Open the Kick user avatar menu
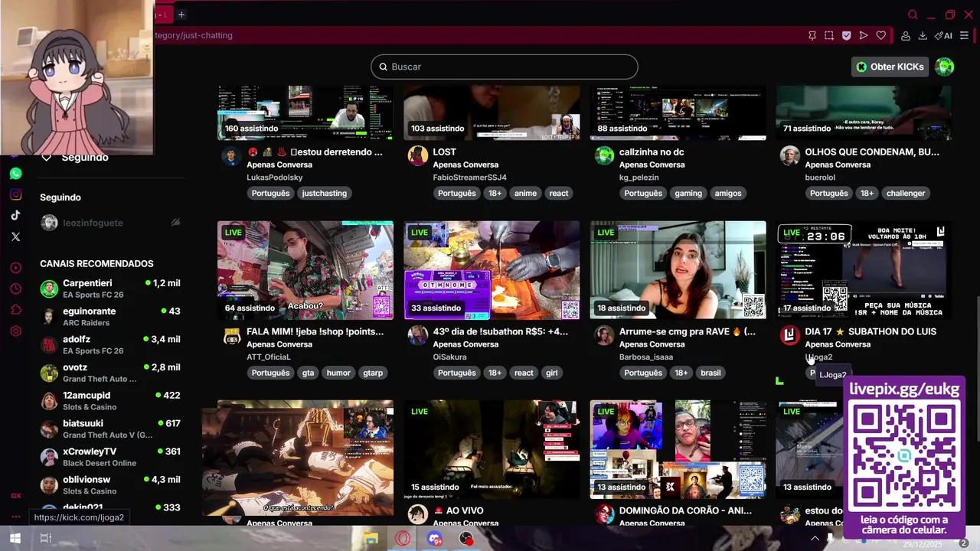This screenshot has width=980, height=551. click(945, 67)
